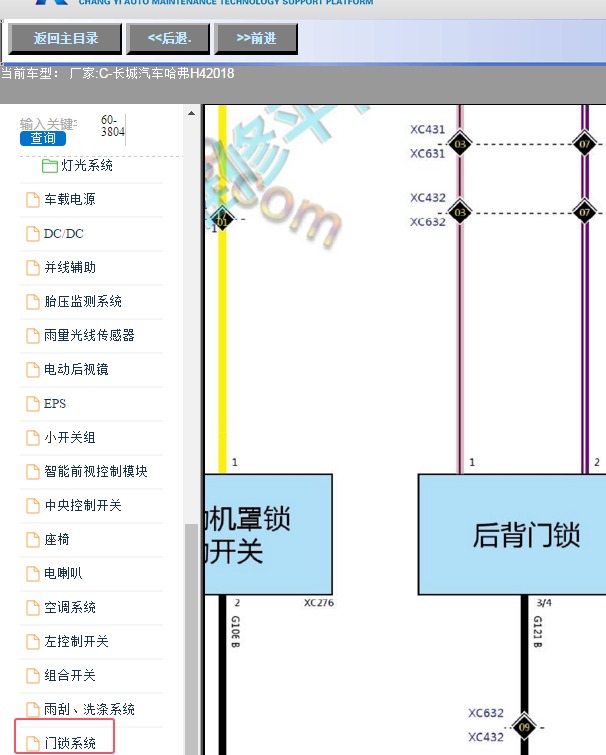
Task: Open the 中央控制开关 item
Action: tap(83, 505)
